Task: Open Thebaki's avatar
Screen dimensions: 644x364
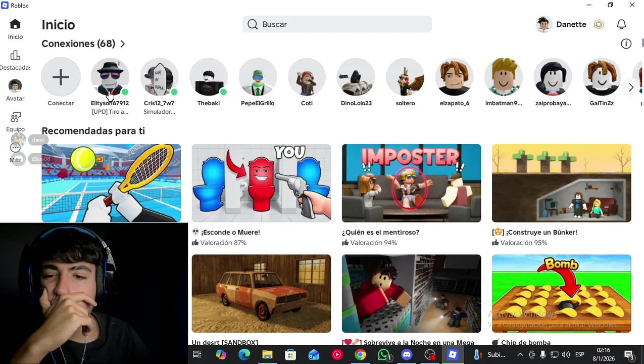Action: pyautogui.click(x=208, y=77)
